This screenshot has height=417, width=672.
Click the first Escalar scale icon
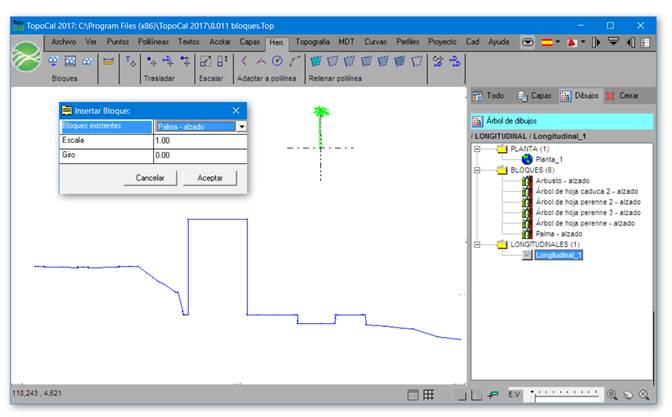(x=205, y=62)
